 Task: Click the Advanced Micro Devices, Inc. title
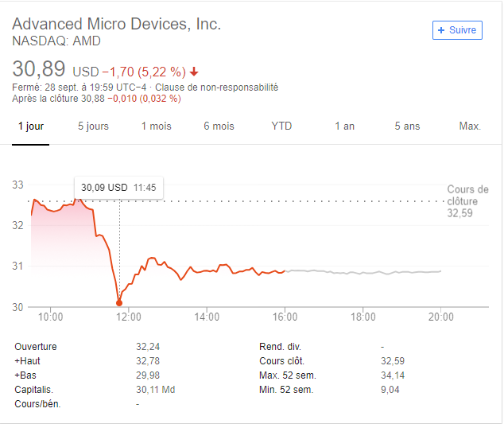point(117,24)
